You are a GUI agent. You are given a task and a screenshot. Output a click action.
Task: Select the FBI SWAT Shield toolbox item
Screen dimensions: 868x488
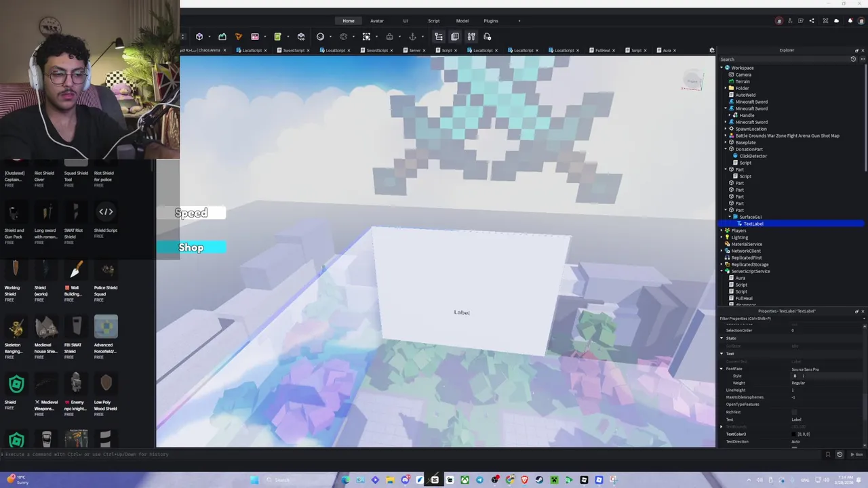click(76, 335)
